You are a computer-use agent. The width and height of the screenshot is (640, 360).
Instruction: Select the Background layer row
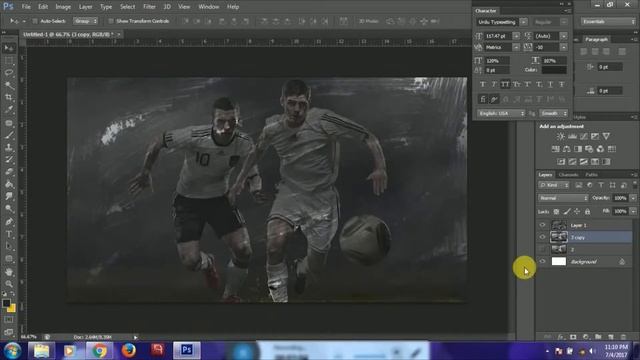(585, 261)
